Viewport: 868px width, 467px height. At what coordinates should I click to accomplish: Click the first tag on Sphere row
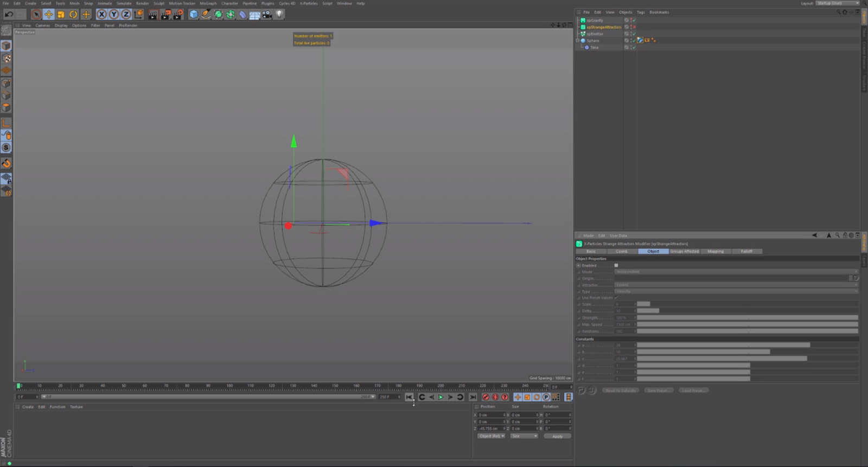640,40
